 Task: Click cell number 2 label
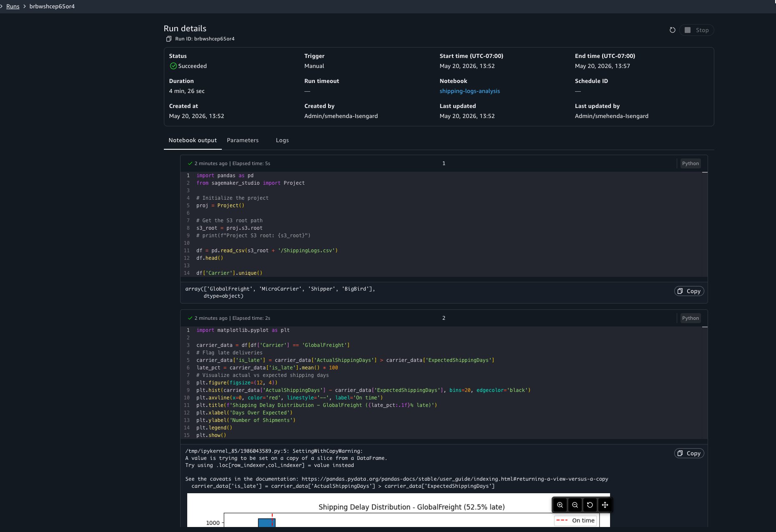point(444,318)
